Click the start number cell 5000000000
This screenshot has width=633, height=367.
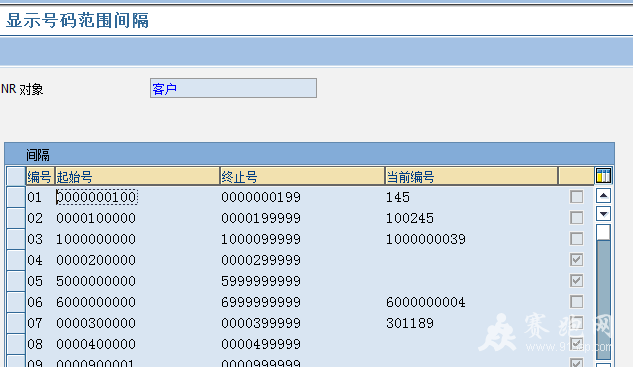(x=96, y=281)
